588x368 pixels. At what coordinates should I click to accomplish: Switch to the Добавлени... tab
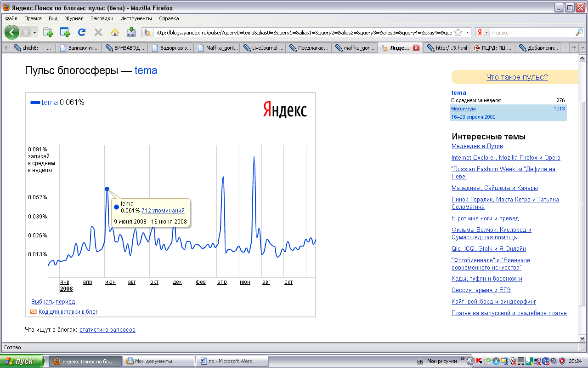point(538,47)
